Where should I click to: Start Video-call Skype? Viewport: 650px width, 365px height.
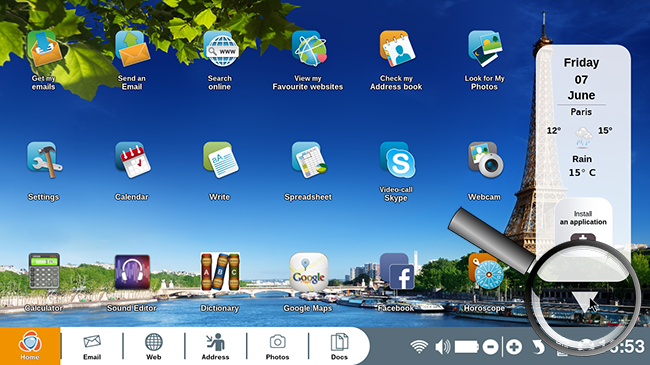397,160
